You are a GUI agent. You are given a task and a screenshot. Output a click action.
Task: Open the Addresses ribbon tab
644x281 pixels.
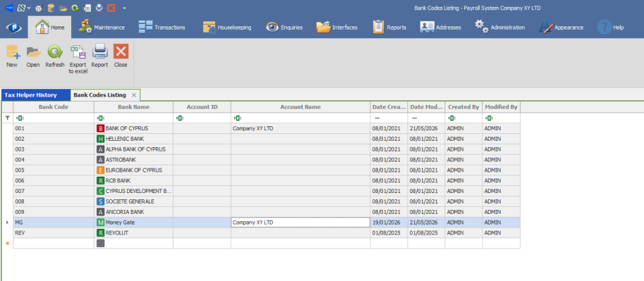[440, 27]
